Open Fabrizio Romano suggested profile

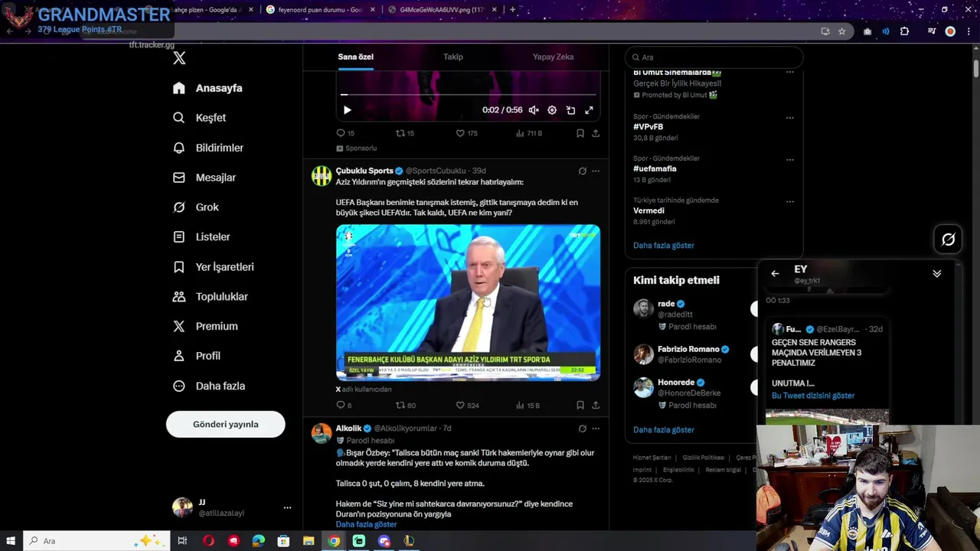point(689,350)
